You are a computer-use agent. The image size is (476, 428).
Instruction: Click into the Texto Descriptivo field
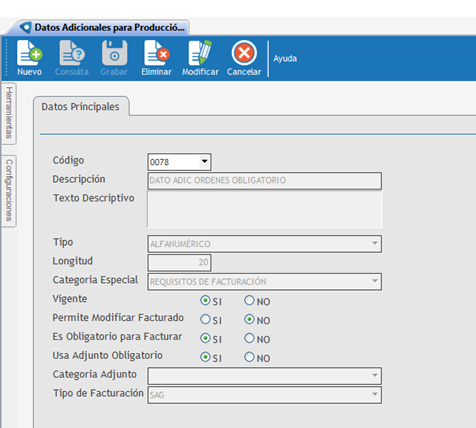(265, 209)
